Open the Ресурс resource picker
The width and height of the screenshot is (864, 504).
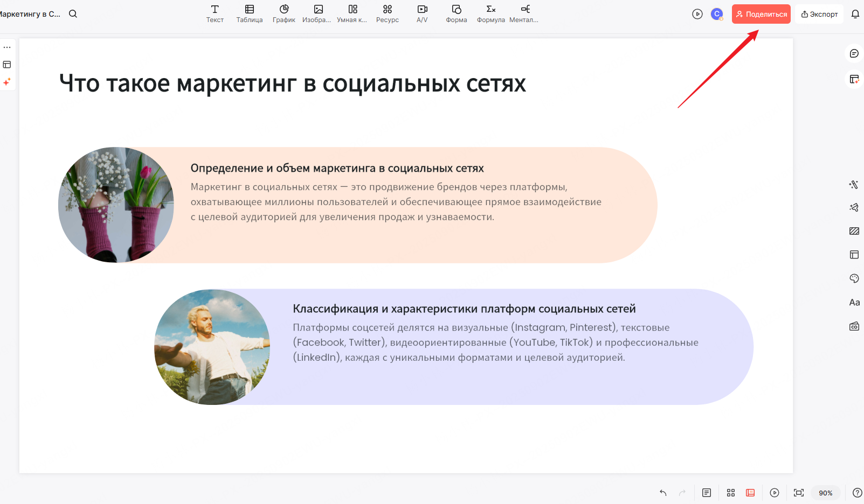[387, 13]
